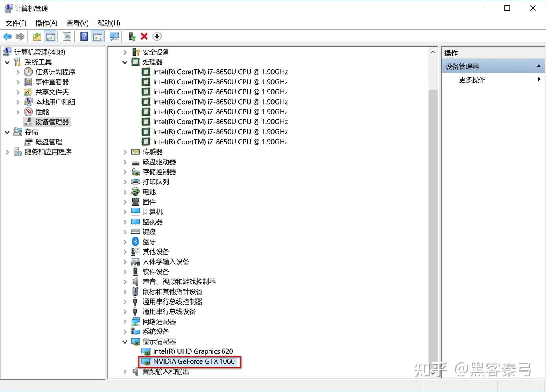Collapse the 处理器 device category
The width and height of the screenshot is (546, 392).
point(125,62)
